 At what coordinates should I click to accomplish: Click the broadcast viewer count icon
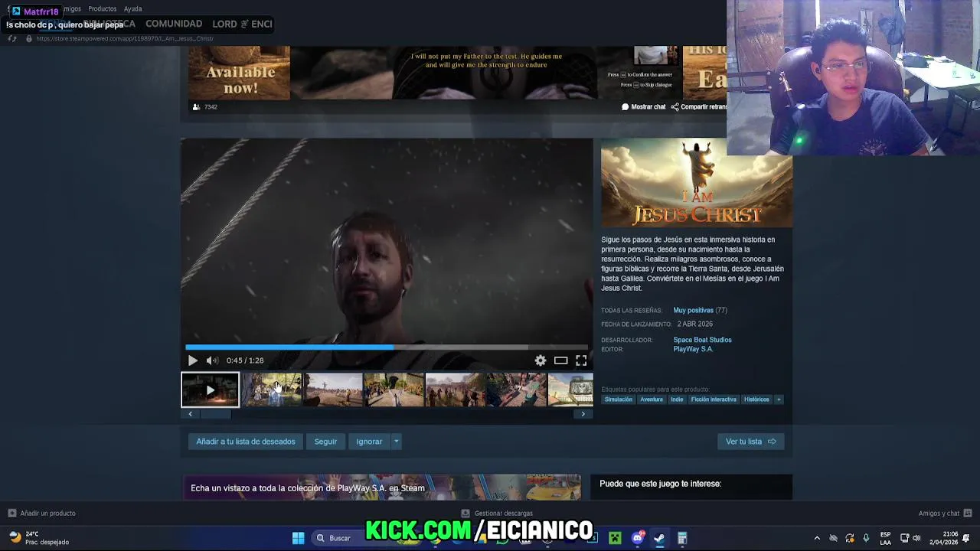point(196,107)
